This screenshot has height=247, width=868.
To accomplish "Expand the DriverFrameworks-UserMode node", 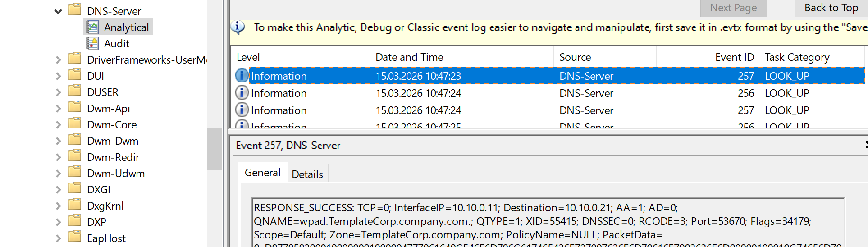I will pos(58,60).
